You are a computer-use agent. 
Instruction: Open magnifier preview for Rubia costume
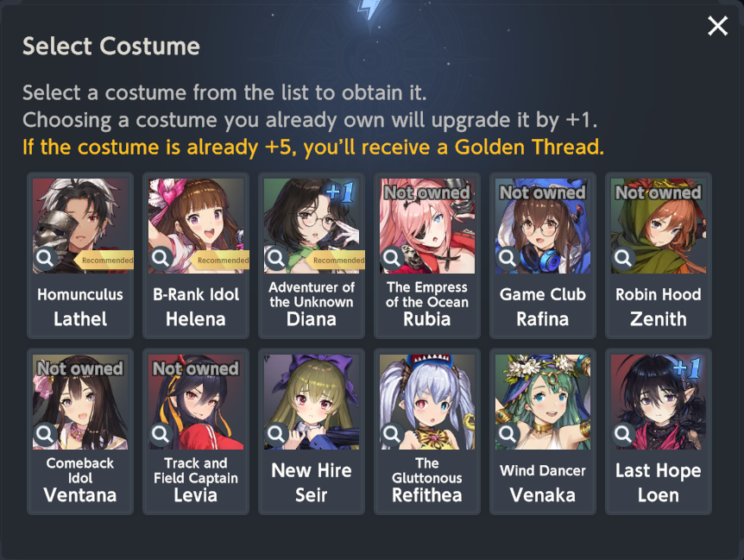(392, 258)
